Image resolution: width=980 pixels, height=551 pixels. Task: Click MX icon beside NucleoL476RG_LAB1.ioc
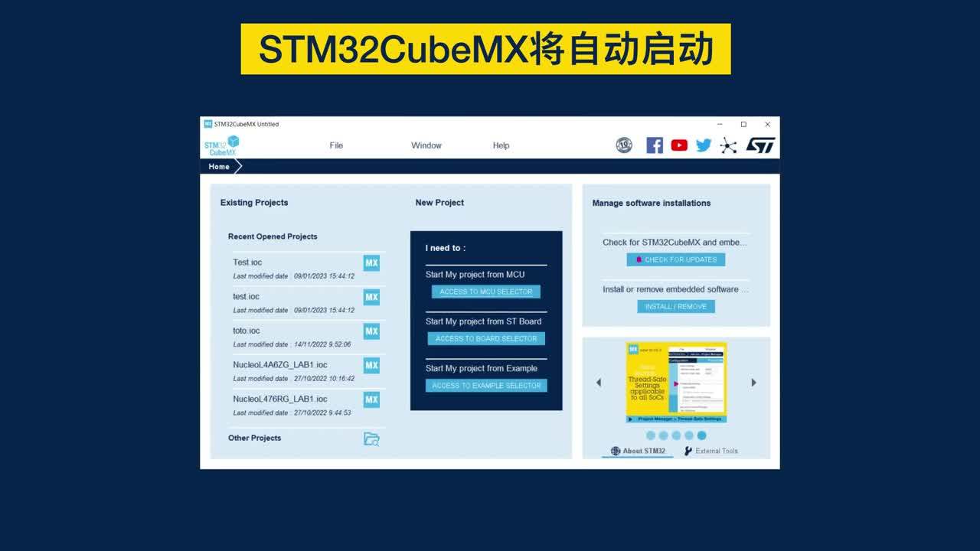click(x=371, y=399)
